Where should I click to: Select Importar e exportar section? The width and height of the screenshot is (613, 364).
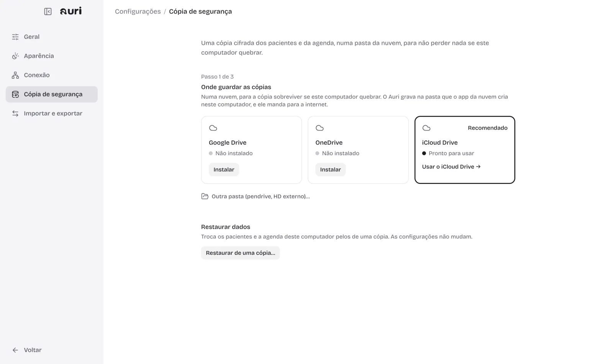pos(52,113)
